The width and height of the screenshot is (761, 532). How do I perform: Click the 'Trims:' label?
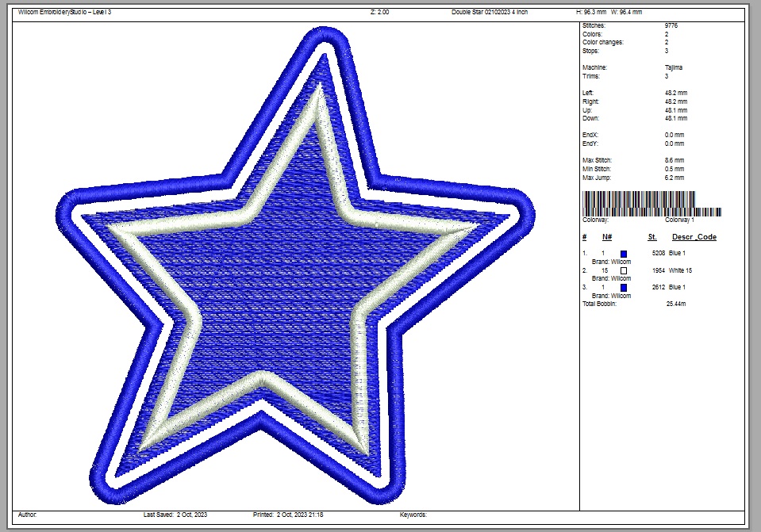click(591, 76)
